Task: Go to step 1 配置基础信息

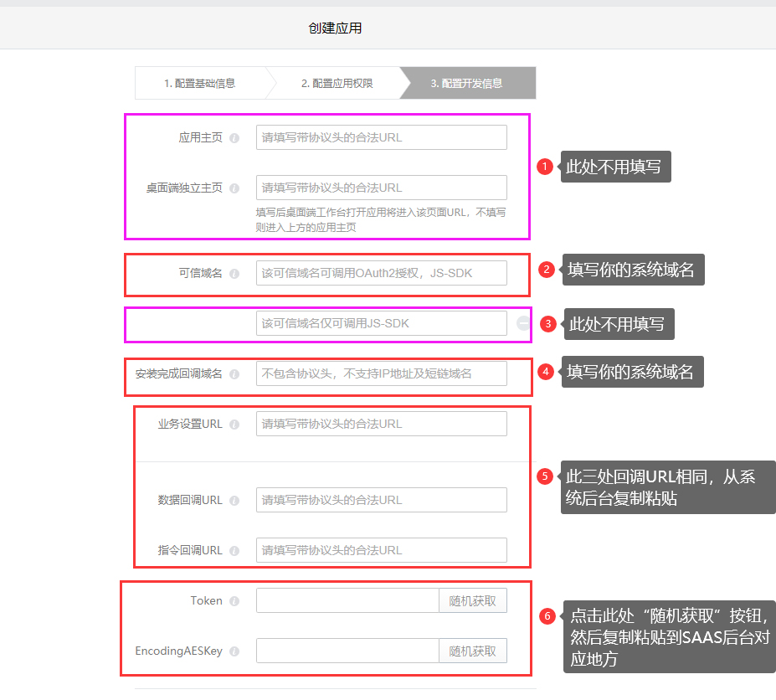Action: pyautogui.click(x=200, y=83)
